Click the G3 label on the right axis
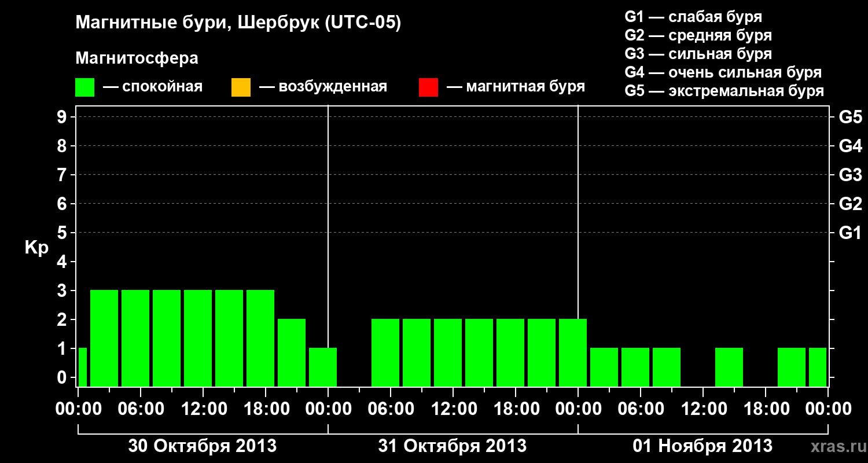Image resolution: width=868 pixels, height=463 pixels. pos(850,175)
